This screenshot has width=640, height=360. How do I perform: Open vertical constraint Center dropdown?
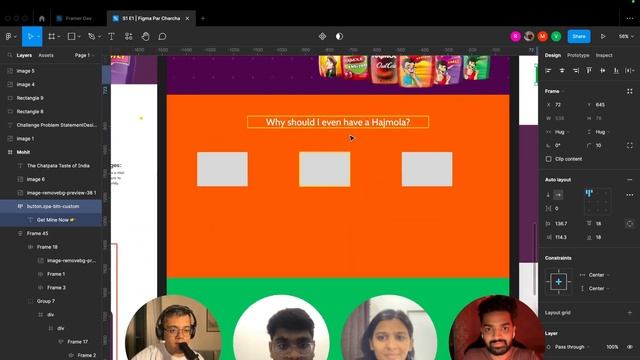(599, 289)
